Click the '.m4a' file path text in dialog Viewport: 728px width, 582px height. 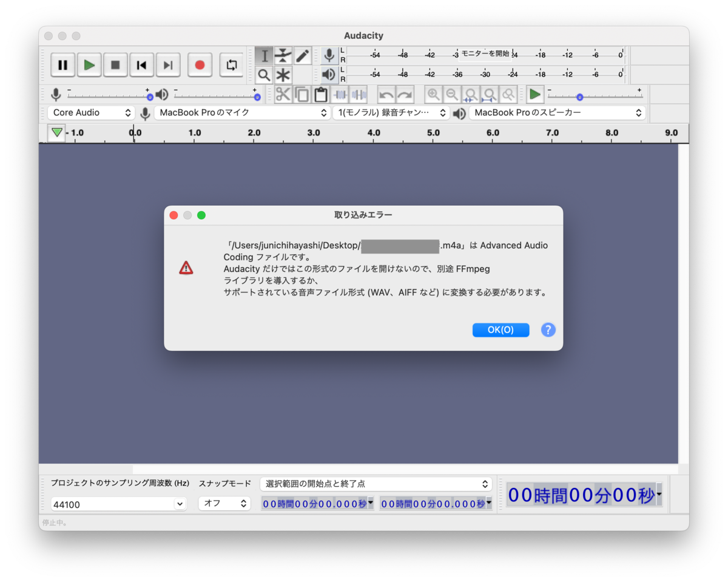[452, 246]
